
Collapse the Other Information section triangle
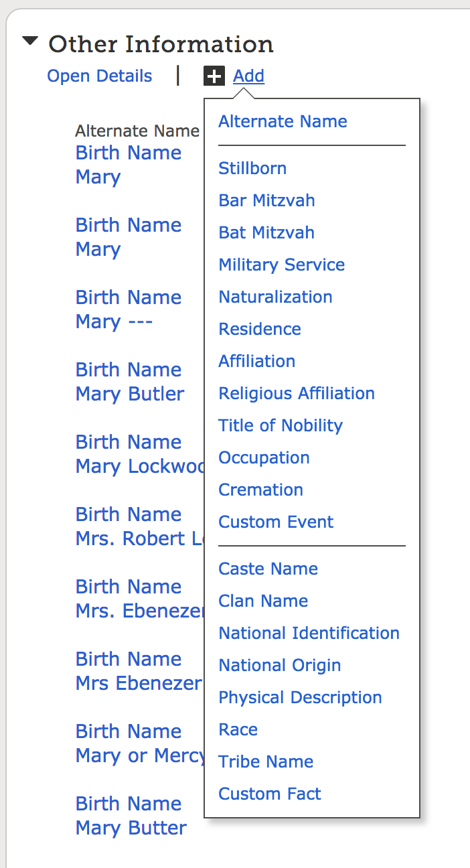29,42
